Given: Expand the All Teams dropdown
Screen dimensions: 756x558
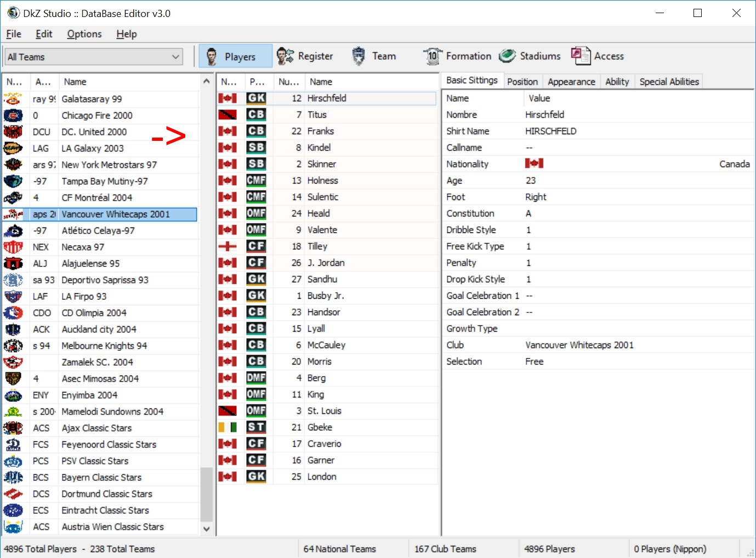Looking at the screenshot, I should point(94,57).
